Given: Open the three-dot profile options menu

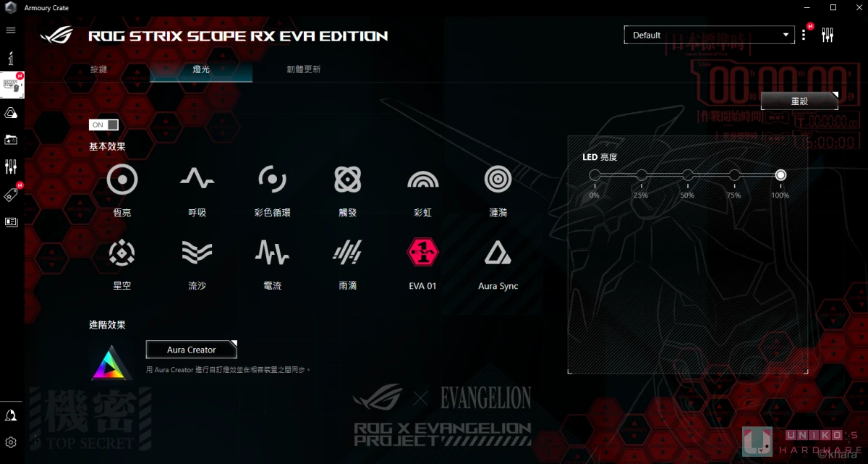Looking at the screenshot, I should (x=804, y=35).
